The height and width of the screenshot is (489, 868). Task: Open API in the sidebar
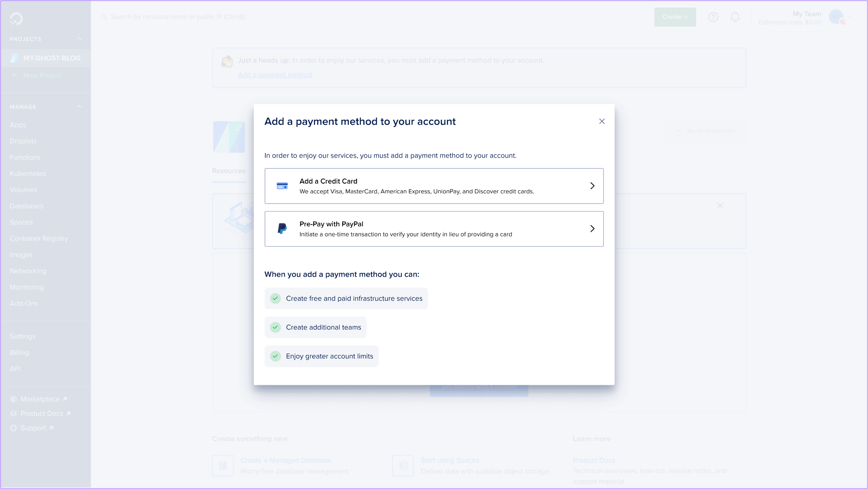[15, 369]
